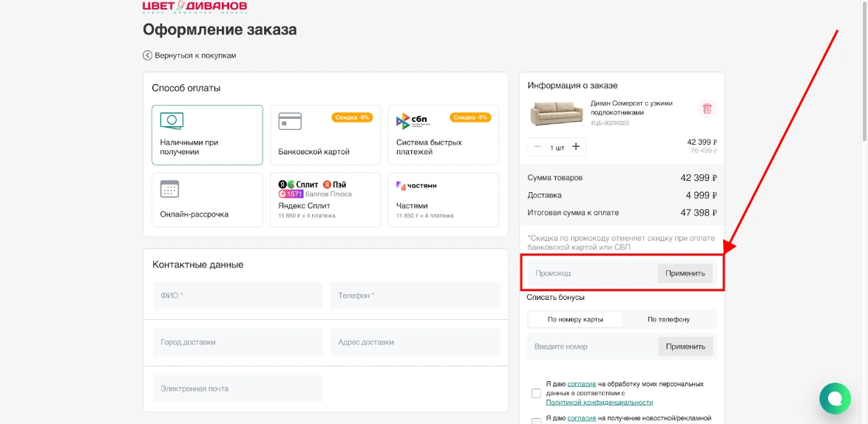The image size is (868, 424).
Task: Decrease quantity with minus button
Action: coord(538,147)
